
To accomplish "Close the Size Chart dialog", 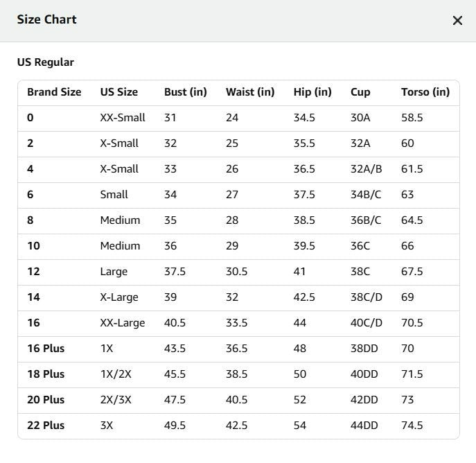I will [x=457, y=21].
